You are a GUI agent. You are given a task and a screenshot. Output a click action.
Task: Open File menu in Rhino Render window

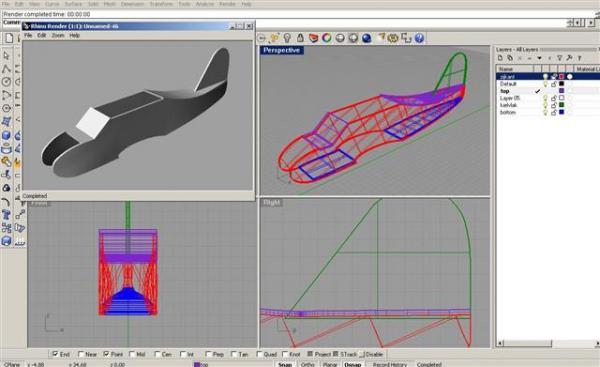28,35
